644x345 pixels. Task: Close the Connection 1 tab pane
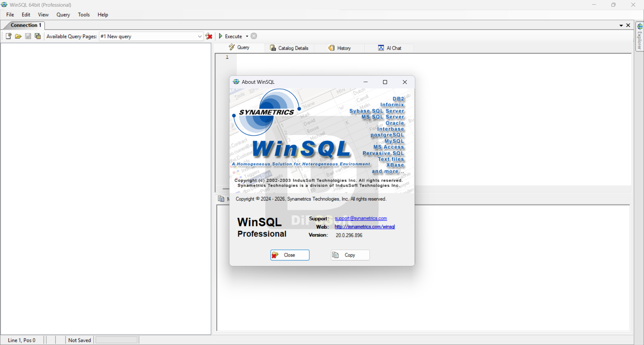(628, 25)
